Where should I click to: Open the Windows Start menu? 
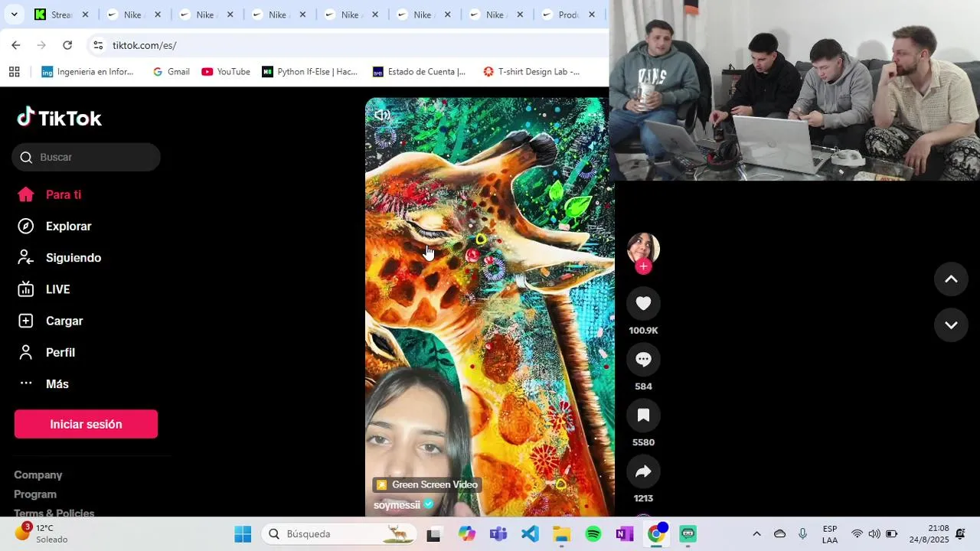243,534
